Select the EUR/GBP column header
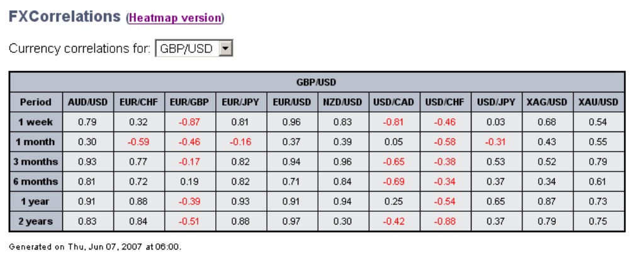 (x=189, y=102)
